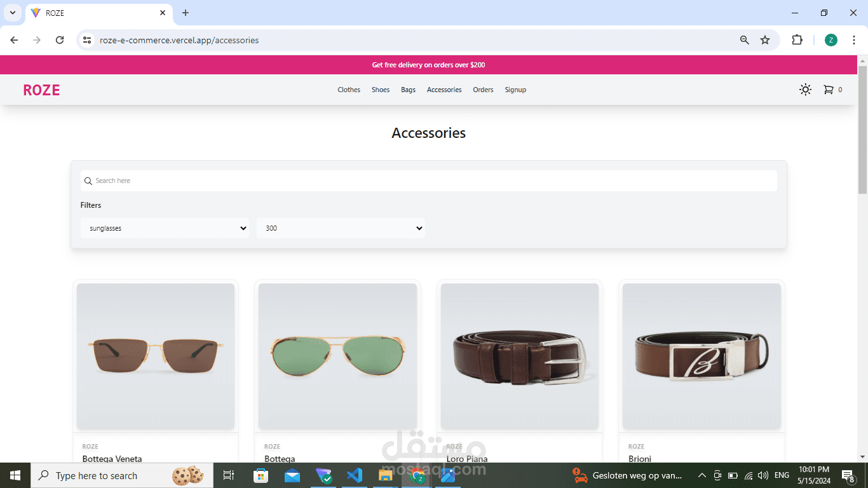Open the Brioni belt image
868x488 pixels.
[x=702, y=356]
